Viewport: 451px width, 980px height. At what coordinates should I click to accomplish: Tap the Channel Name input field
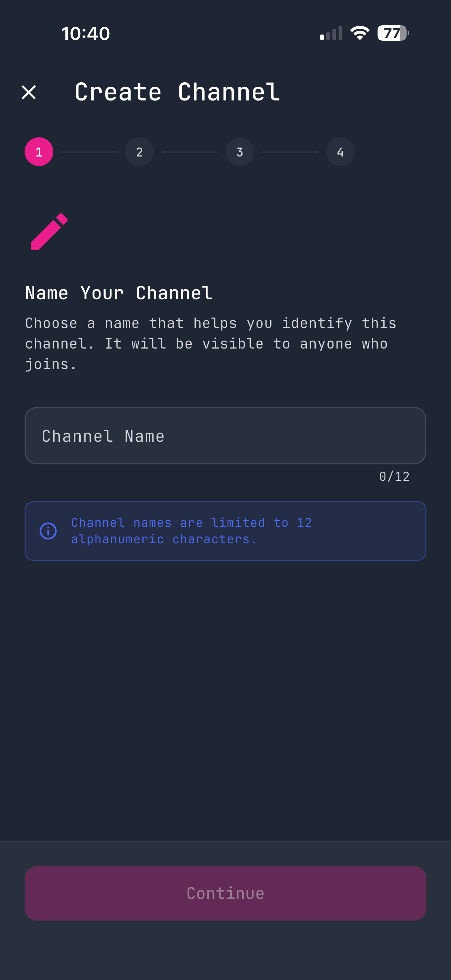225,435
